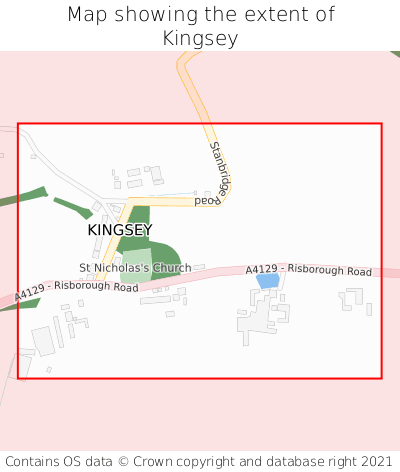
Task: Select the right-hand A4129 - Risborough Road label
Action: [x=309, y=270]
